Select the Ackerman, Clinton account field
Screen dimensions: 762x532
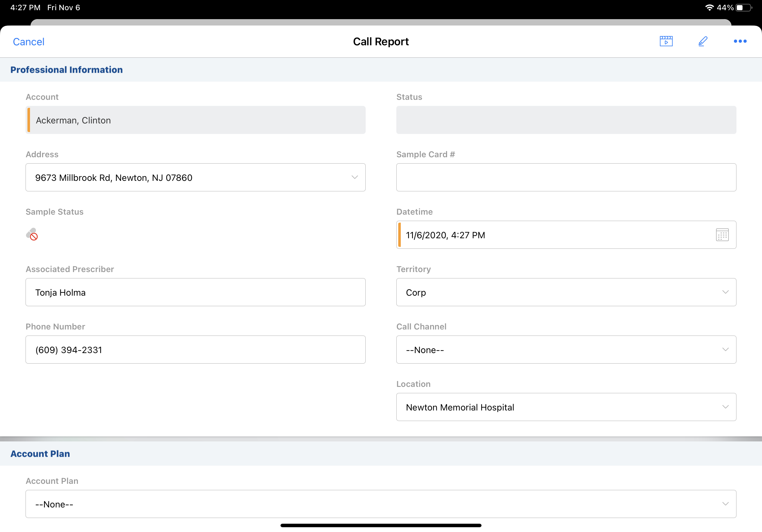pos(196,120)
